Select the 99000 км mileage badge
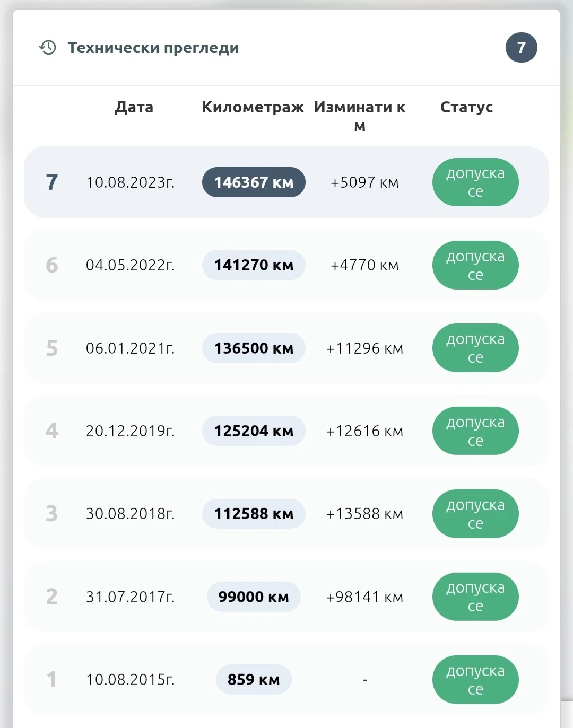The image size is (573, 728). (254, 597)
